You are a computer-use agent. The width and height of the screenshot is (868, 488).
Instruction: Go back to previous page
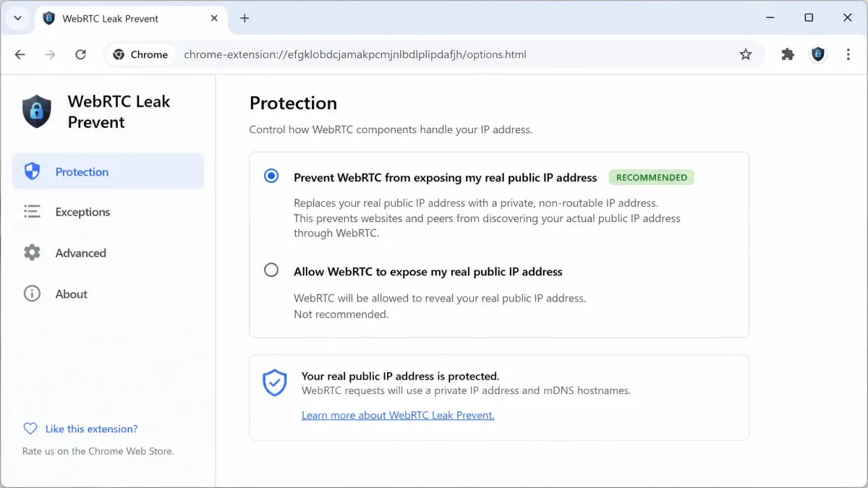click(x=20, y=54)
